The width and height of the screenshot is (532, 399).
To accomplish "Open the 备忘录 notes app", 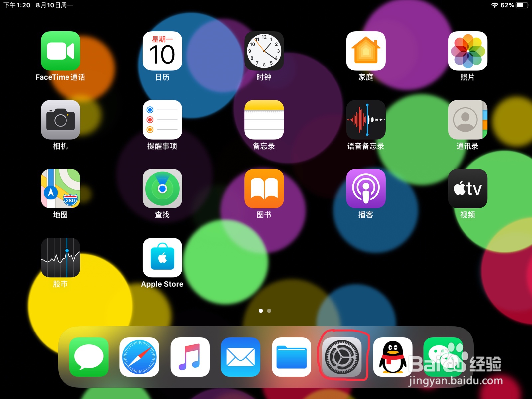I will tap(264, 120).
